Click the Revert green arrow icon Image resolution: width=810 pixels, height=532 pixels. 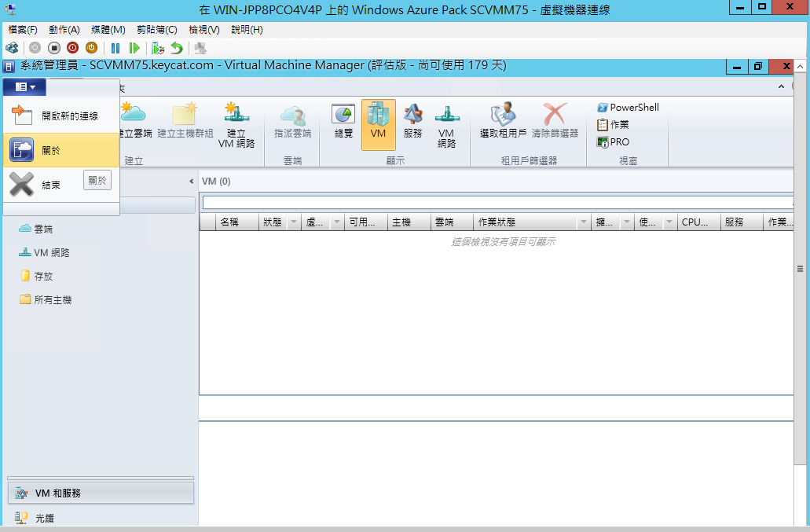pos(177,48)
